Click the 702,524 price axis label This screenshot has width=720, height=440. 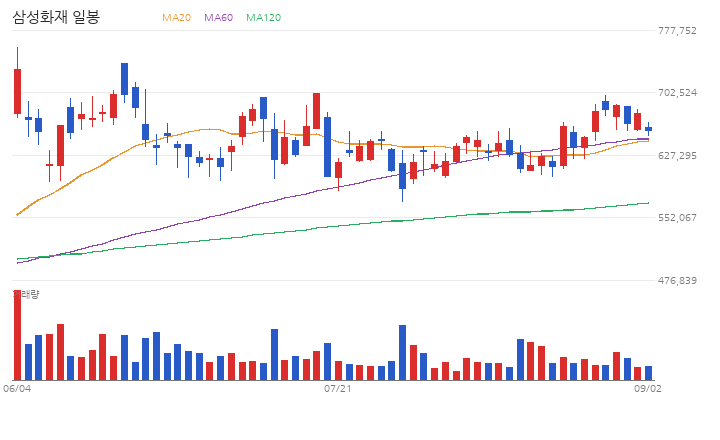pos(677,92)
